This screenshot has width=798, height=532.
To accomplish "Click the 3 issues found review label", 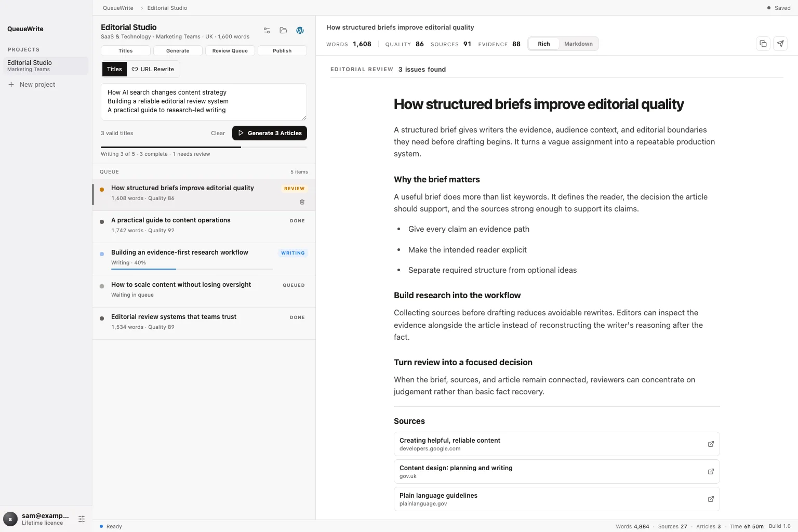I will click(422, 69).
